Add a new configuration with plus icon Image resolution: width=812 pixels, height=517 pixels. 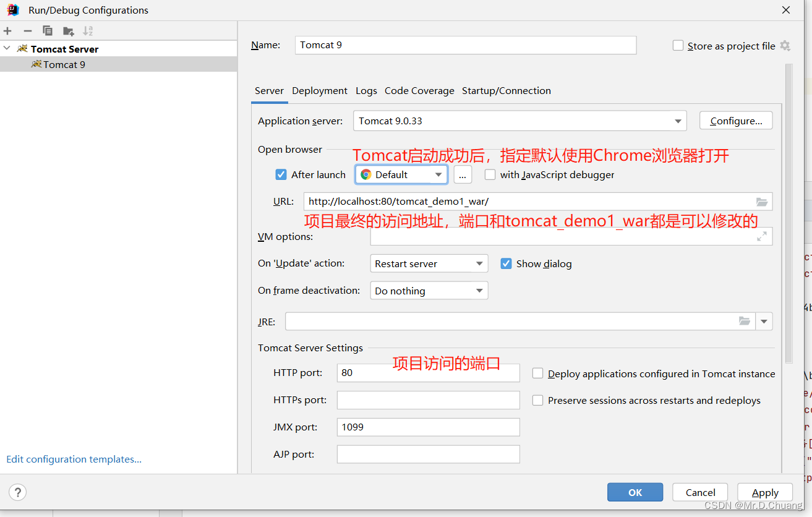click(7, 31)
